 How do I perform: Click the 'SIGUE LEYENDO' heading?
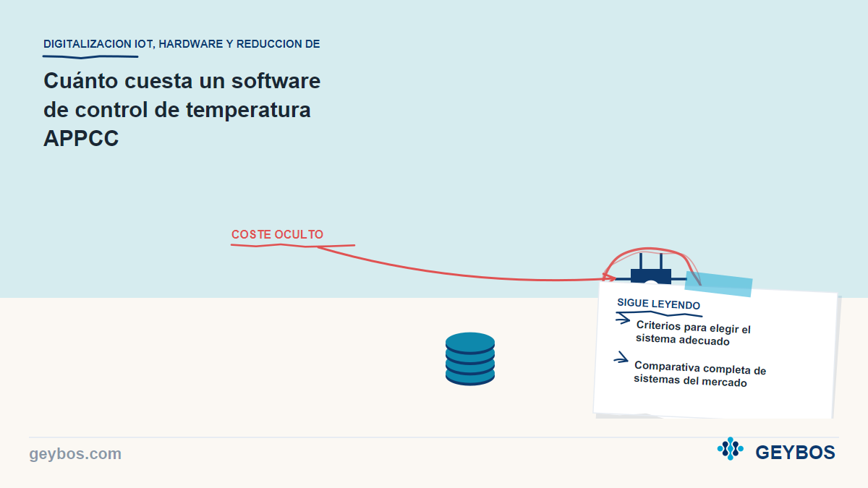pos(658,304)
